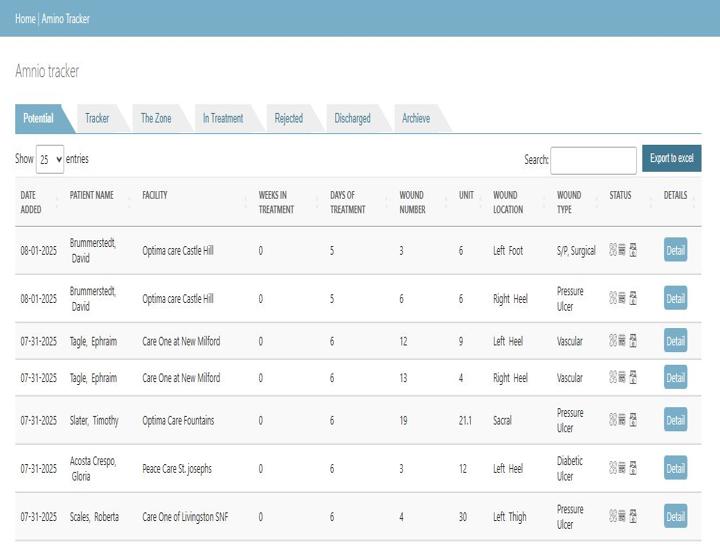Open the Rejected tab
Screen dimensions: 720x550
288,118
